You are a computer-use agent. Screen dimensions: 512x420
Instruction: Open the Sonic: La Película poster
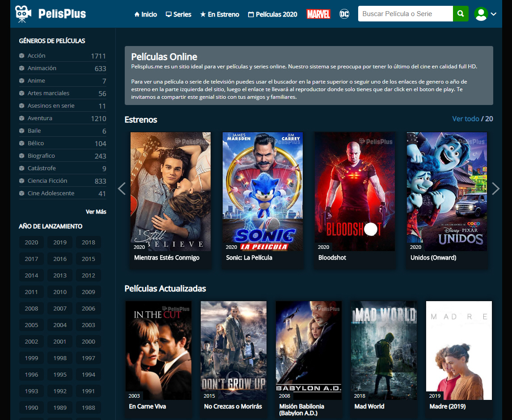tap(262, 192)
